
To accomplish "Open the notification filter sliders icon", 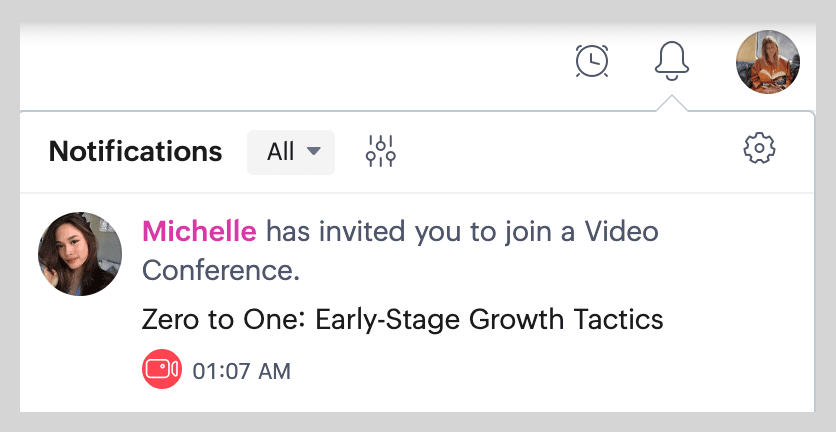I will pyautogui.click(x=381, y=151).
